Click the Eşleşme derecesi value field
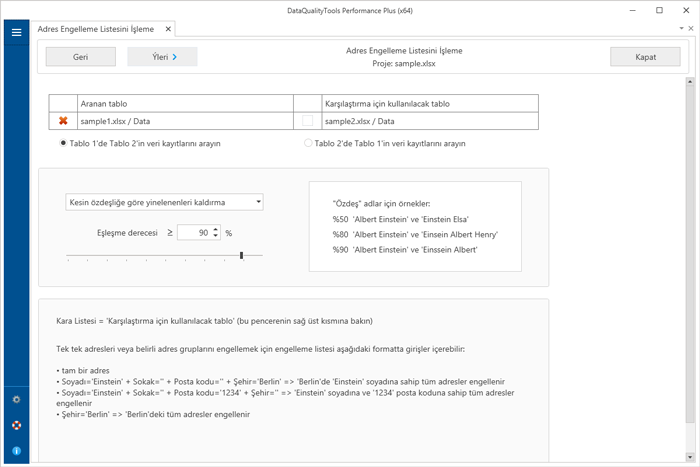 (x=194, y=233)
